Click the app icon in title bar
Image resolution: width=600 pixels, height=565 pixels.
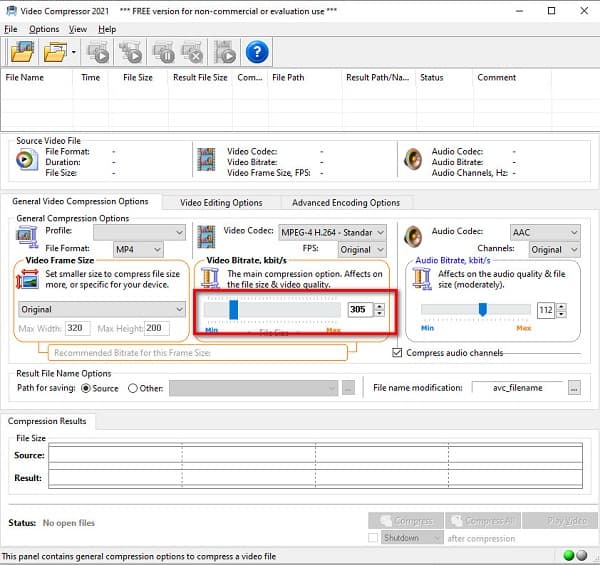(x=11, y=11)
